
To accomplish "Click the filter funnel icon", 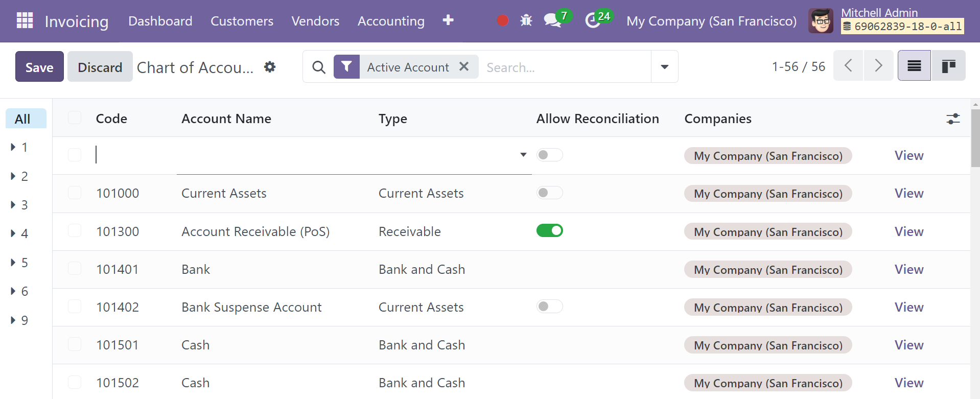I will [346, 66].
